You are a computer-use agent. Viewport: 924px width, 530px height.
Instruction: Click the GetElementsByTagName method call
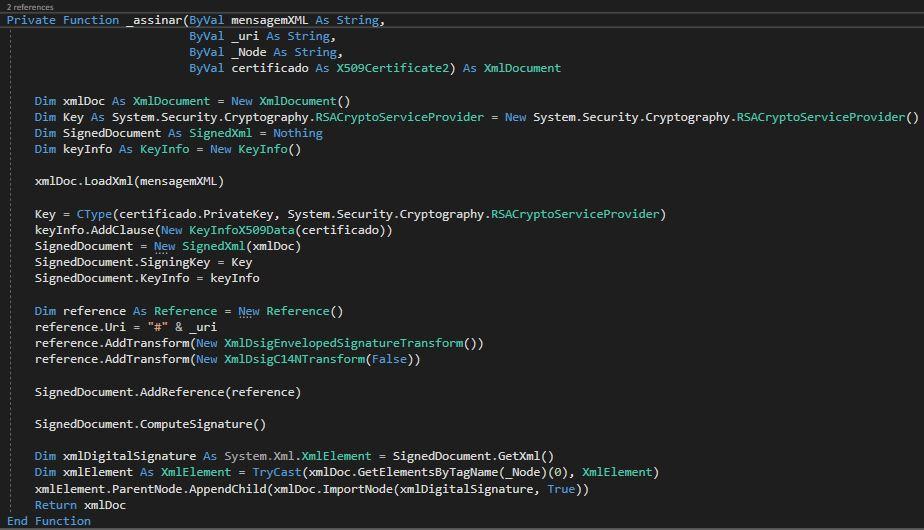click(x=427, y=472)
